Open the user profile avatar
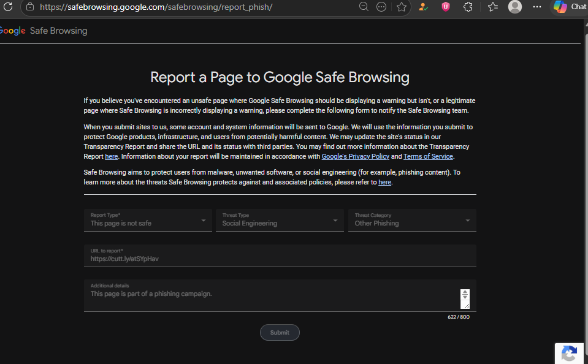 coord(515,7)
